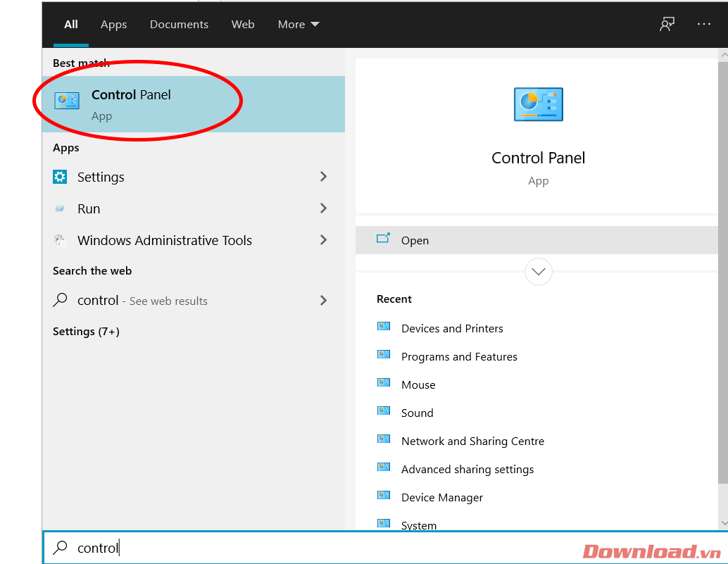
Task: Click the System recent item icon
Action: (x=384, y=523)
